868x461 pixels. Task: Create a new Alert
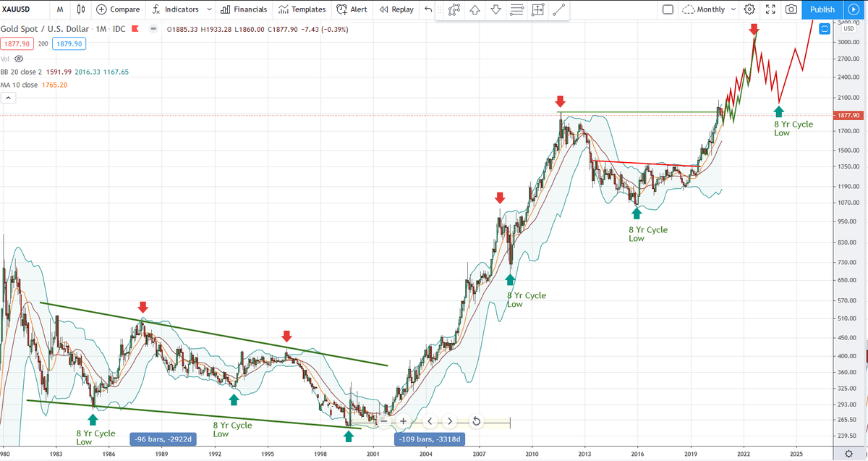[352, 9]
